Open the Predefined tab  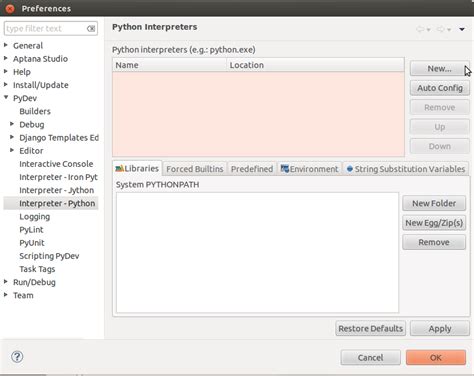tap(252, 169)
